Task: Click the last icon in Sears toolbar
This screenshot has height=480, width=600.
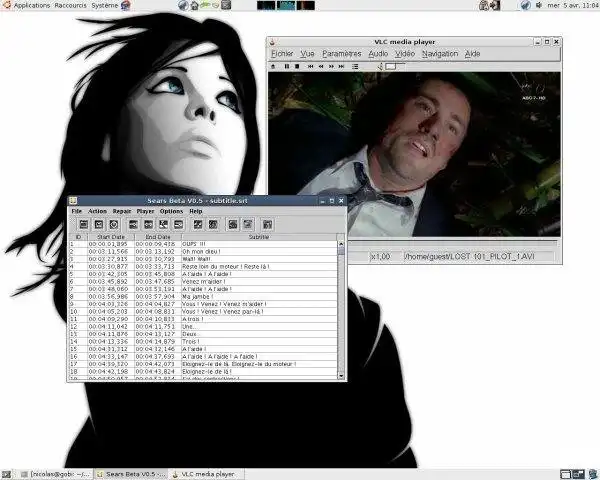Action: (267, 225)
